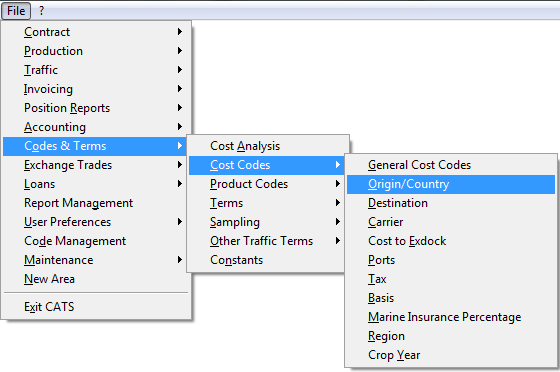The image size is (560, 372).
Task: Click Exit CATS
Action: tap(95, 307)
